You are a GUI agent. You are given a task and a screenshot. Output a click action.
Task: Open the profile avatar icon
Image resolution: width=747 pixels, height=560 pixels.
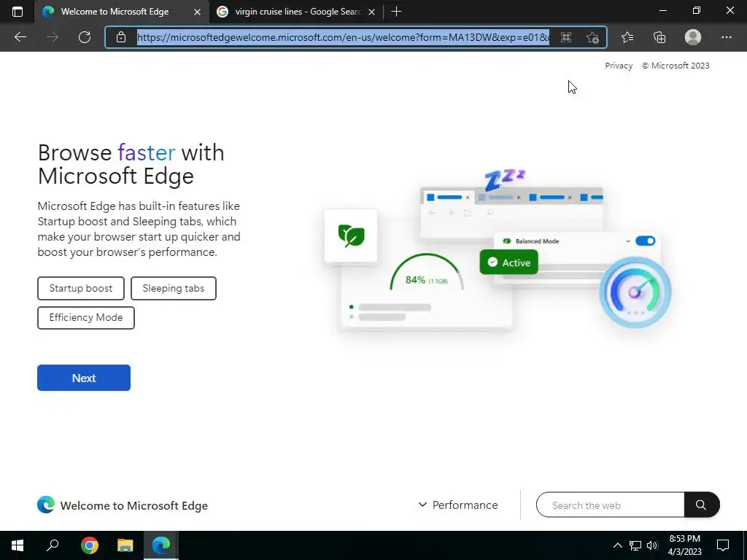click(x=693, y=37)
